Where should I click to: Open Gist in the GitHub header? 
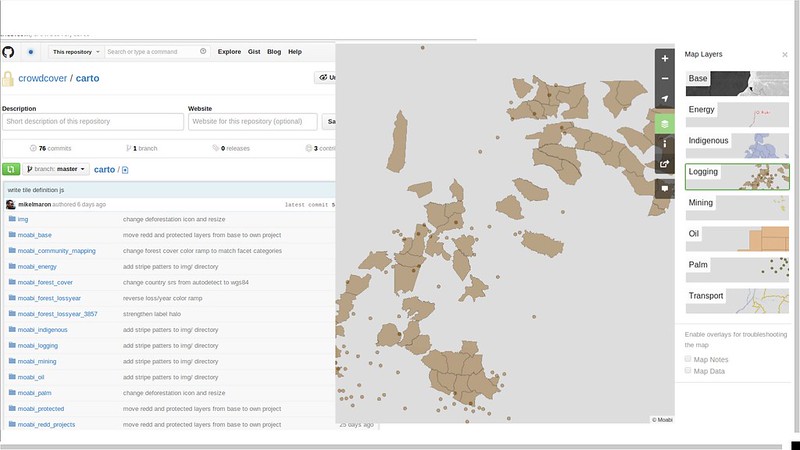tap(254, 52)
